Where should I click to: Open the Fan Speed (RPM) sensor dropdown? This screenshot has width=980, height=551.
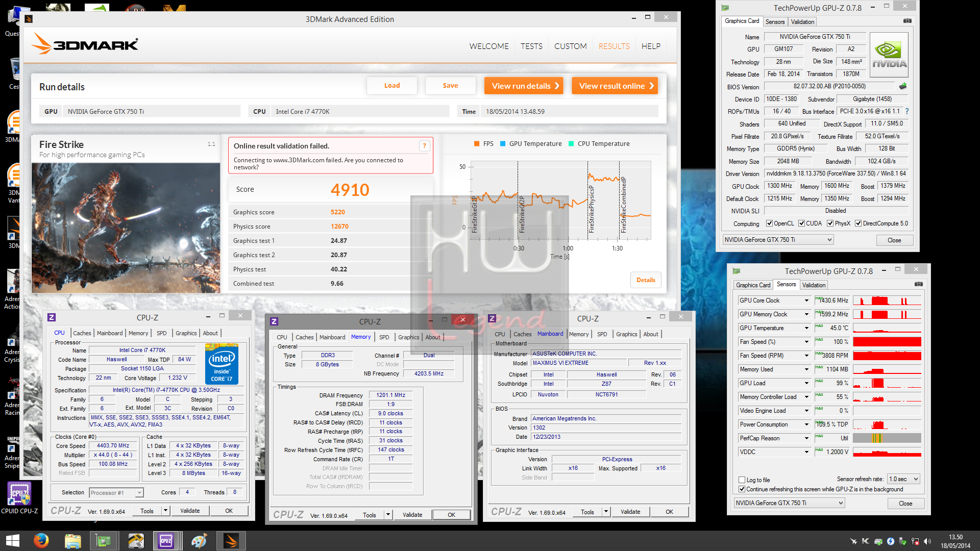click(x=807, y=356)
